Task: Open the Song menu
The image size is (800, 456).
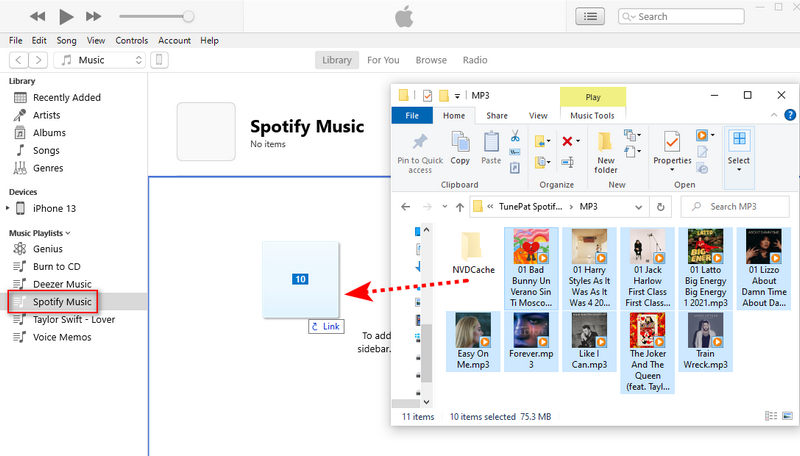Action: (66, 40)
